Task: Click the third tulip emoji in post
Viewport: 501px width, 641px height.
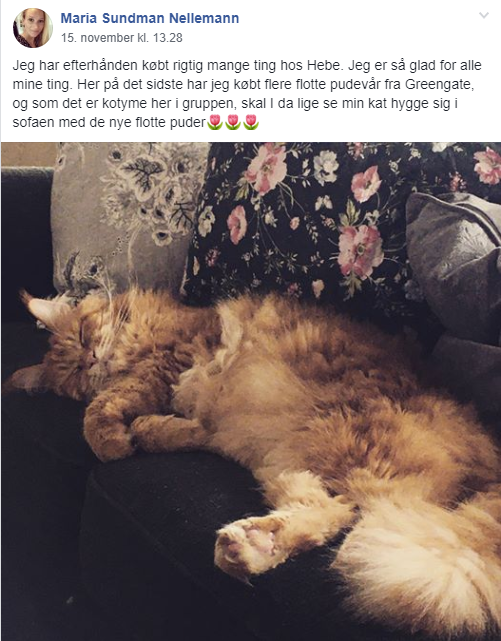Action: [251, 122]
